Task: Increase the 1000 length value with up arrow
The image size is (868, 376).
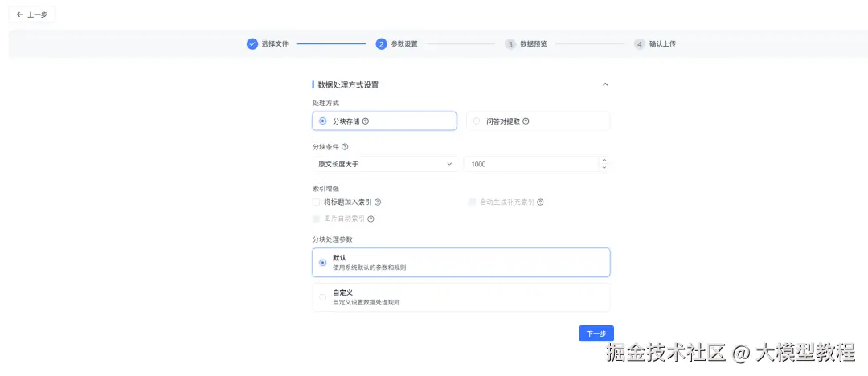Action: [x=604, y=160]
